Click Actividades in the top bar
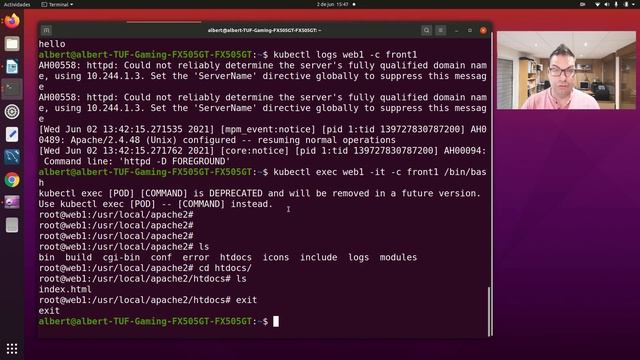This screenshot has width=640, height=360. tap(17, 4)
